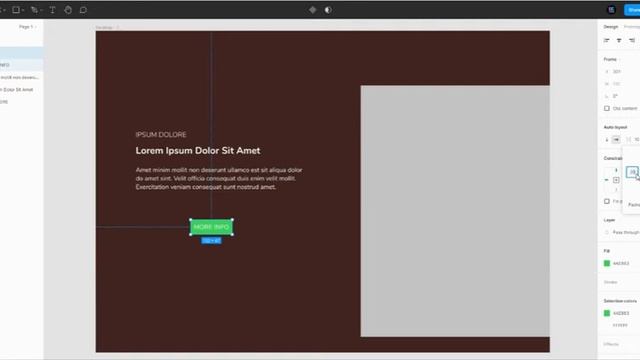
Task: Select the Hand tool
Action: 68,10
